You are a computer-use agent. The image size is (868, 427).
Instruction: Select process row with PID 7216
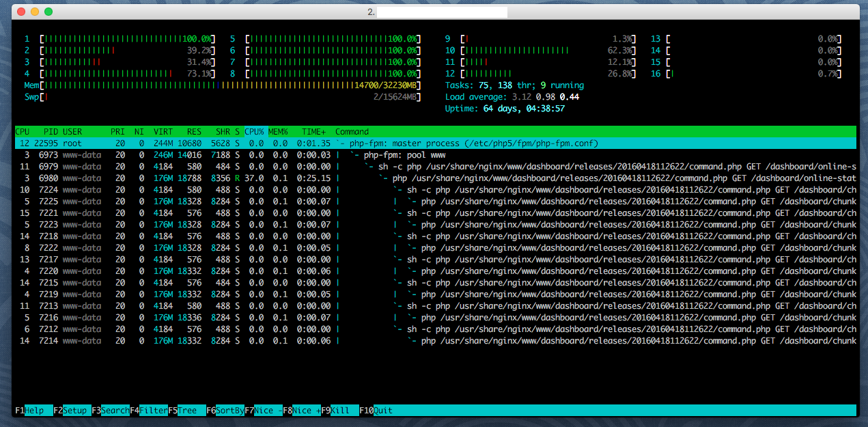click(436, 318)
